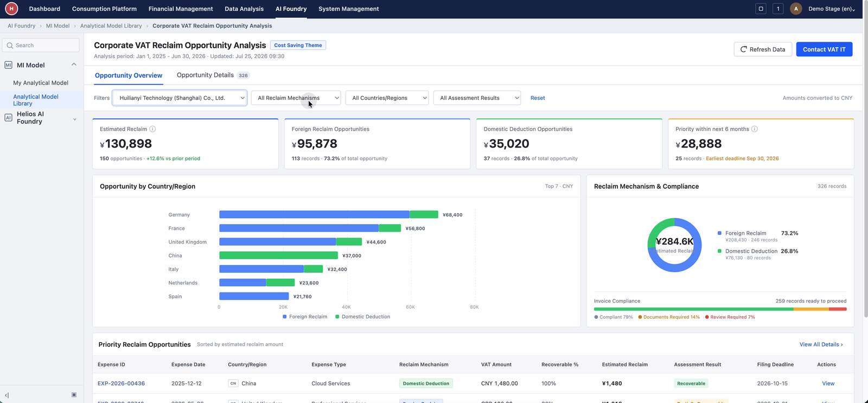
Task: Click the Germany bar in chart
Action: tap(328, 215)
